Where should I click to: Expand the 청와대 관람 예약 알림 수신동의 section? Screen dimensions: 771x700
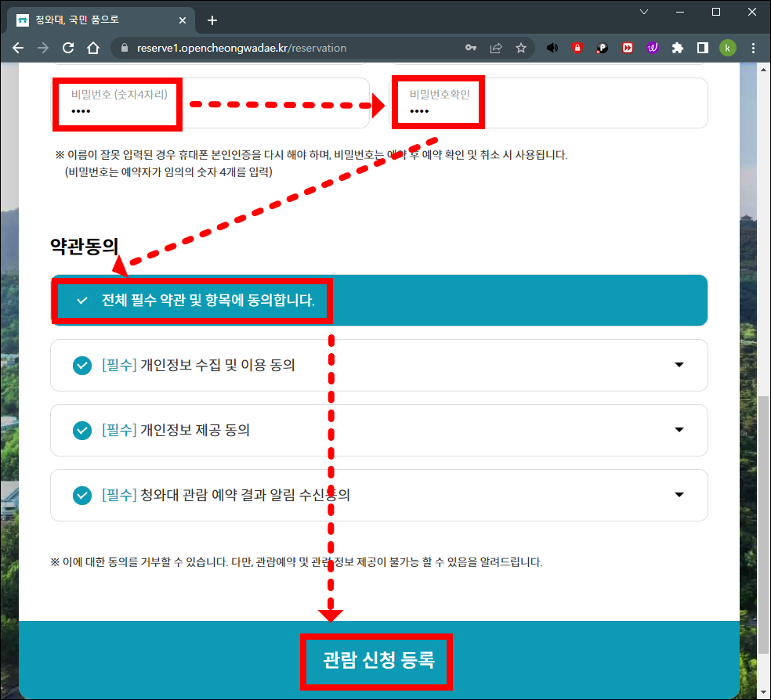click(x=679, y=495)
